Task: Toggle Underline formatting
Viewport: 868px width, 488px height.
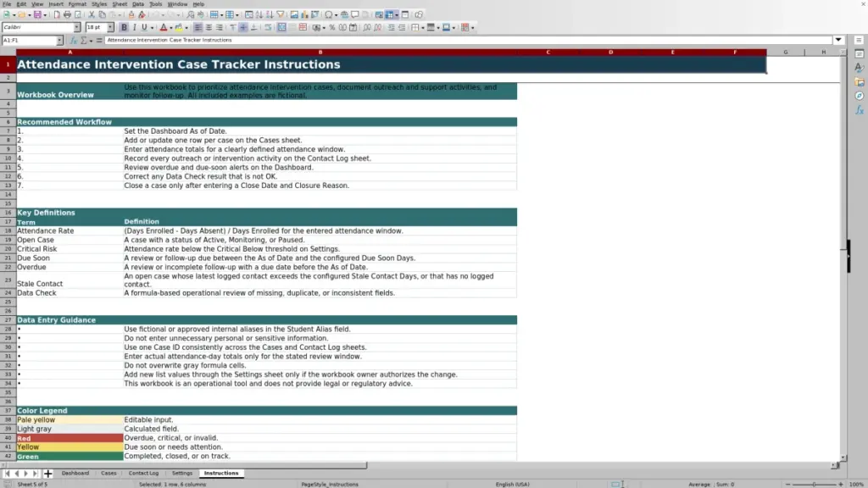Action: (x=144, y=27)
